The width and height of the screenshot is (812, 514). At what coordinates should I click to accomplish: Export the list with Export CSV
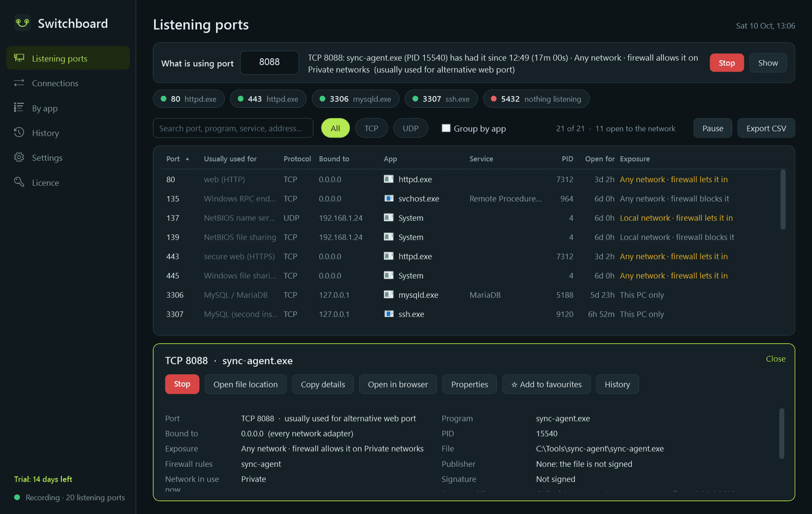(x=766, y=128)
